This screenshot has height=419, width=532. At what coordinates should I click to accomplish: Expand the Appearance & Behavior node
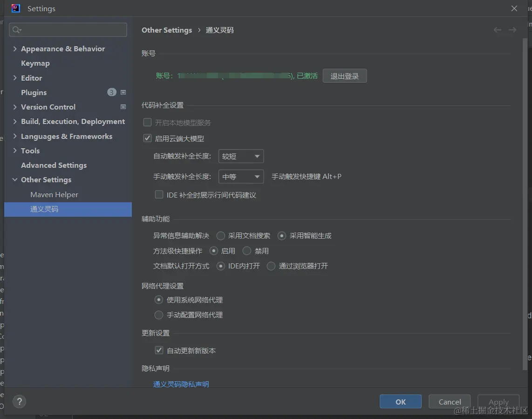(x=14, y=48)
